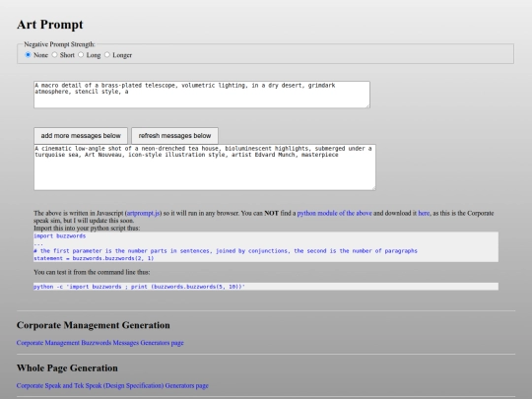Click the 'import buzzwords' code line

click(x=60, y=235)
